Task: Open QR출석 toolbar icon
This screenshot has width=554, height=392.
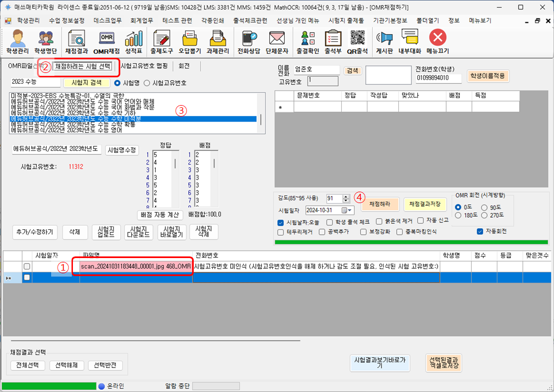Action: [x=357, y=42]
